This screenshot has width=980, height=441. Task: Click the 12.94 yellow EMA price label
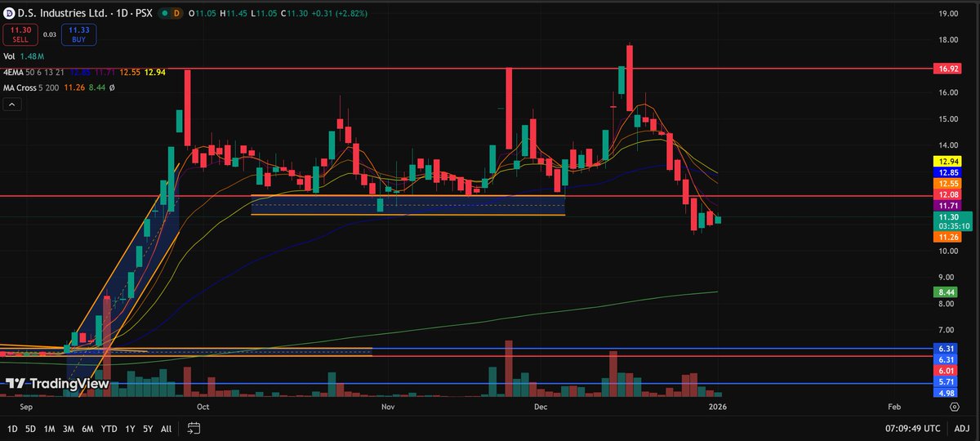948,163
